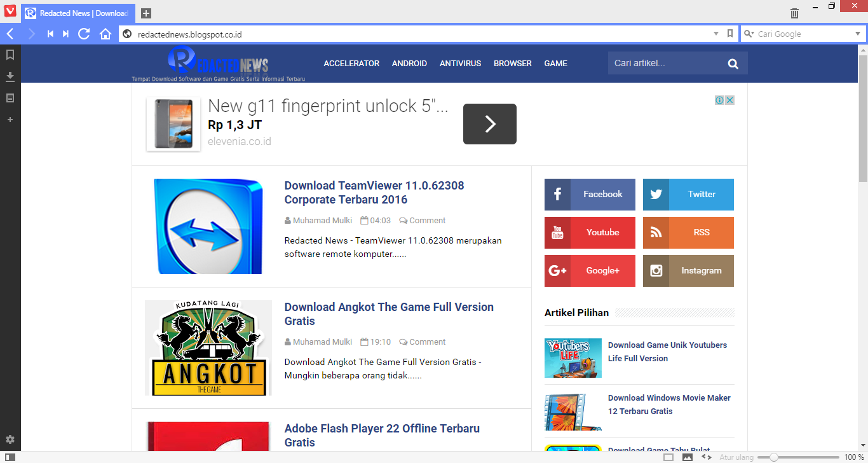Click the address bar URL field
This screenshot has height=463, width=868.
419,34
